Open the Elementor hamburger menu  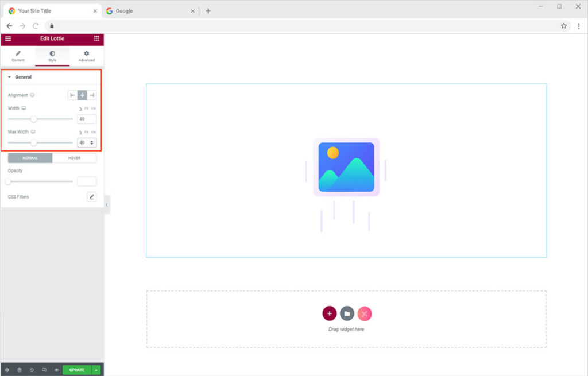pos(8,38)
